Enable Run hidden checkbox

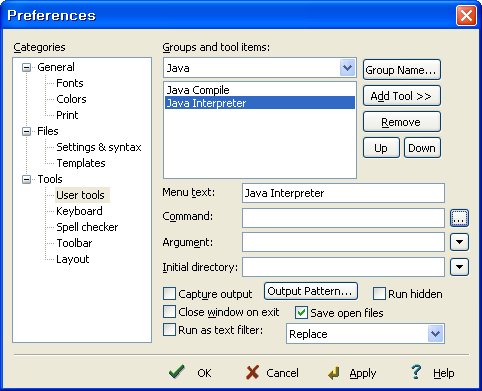click(x=379, y=294)
